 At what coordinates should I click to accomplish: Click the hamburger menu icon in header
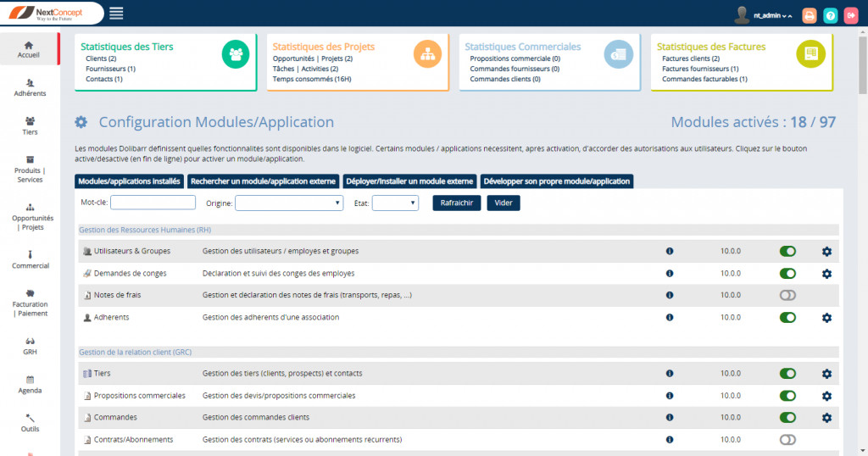coord(116,13)
